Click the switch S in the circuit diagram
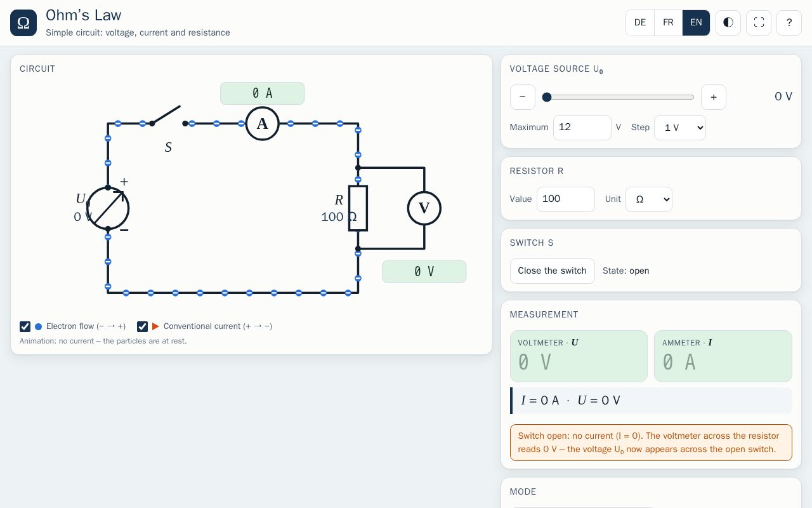 click(168, 117)
